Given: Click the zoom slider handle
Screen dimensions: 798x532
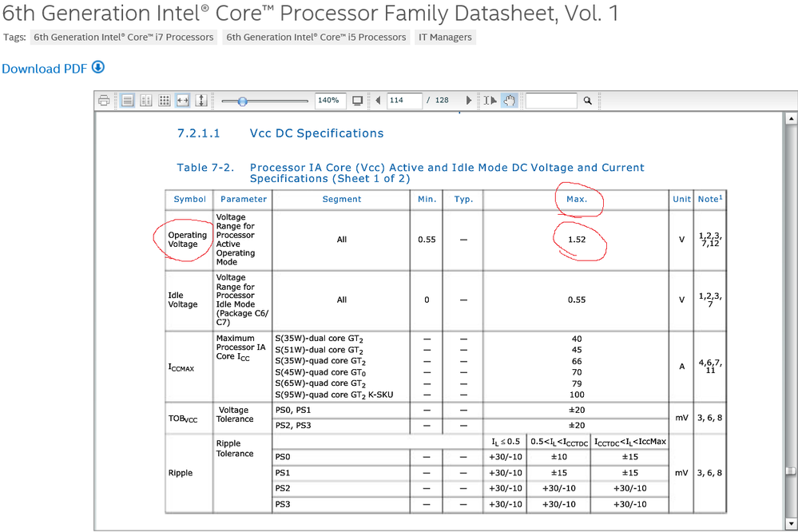Looking at the screenshot, I should click(243, 101).
